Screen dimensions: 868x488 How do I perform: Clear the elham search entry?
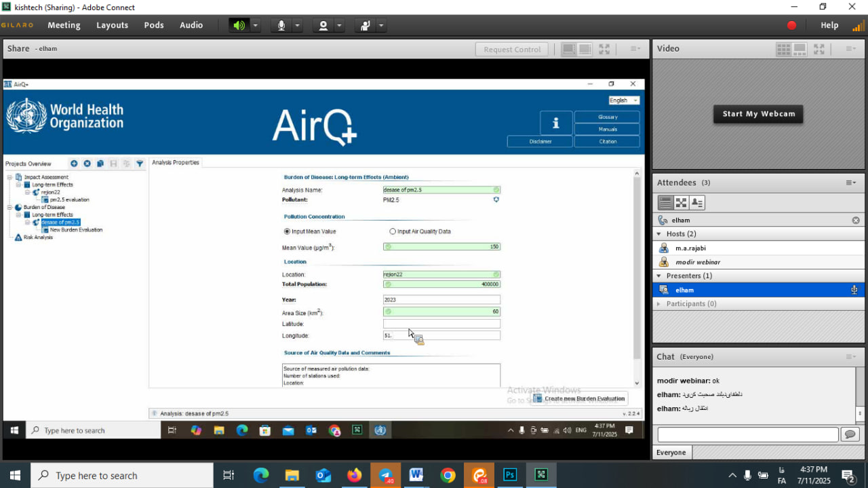tap(856, 220)
